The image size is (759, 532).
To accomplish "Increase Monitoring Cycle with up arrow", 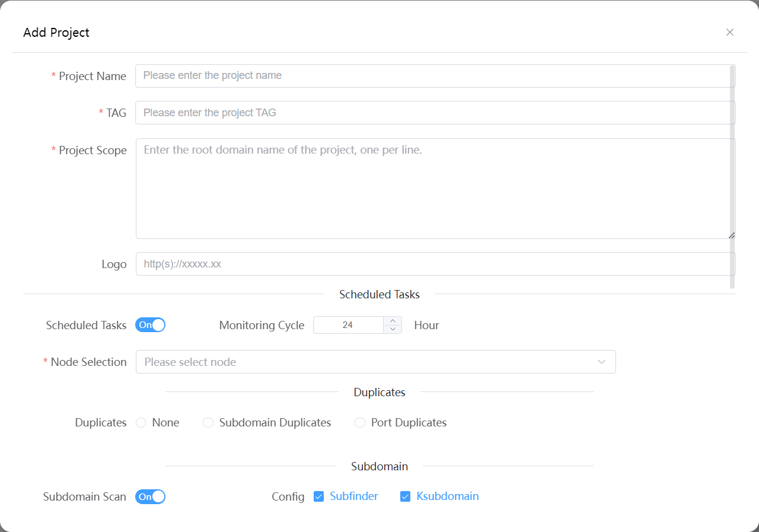I will tap(393, 321).
